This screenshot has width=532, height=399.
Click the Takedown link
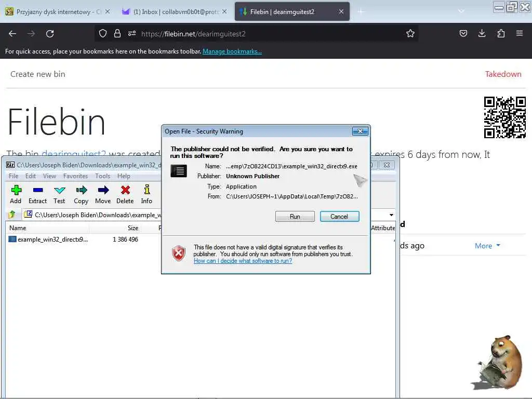click(x=503, y=74)
